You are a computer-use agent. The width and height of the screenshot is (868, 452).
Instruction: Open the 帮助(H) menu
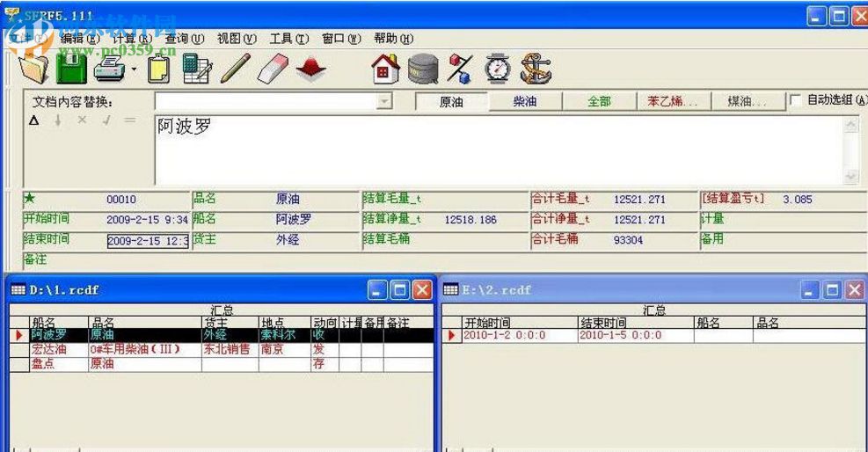[x=394, y=39]
